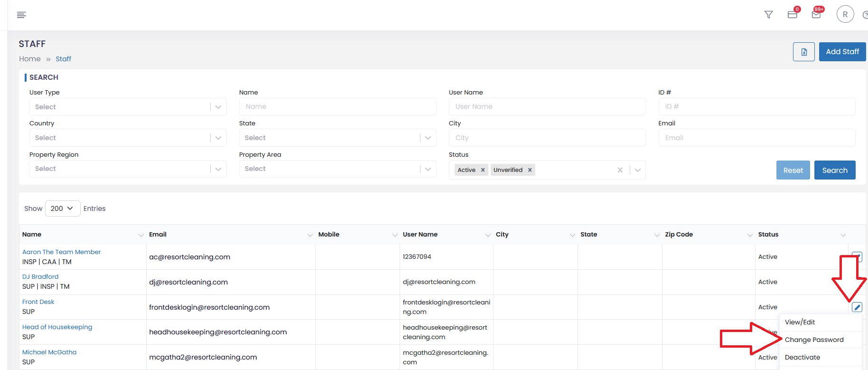The image size is (868, 370).
Task: Open the hamburger sidebar menu
Action: click(x=21, y=15)
